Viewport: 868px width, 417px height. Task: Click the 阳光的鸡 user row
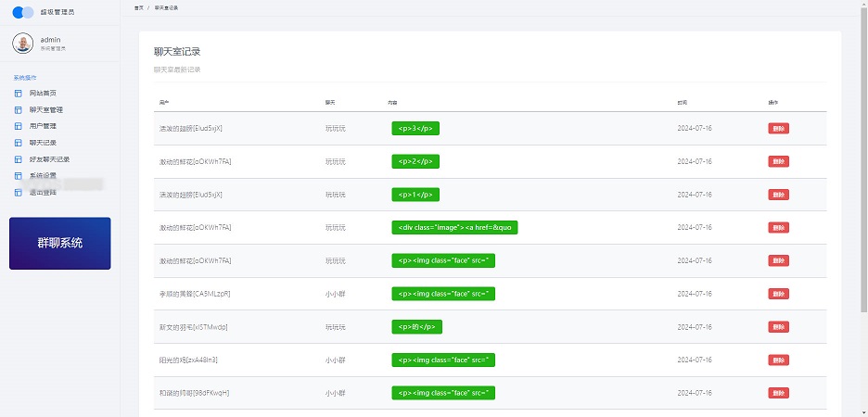[x=188, y=360]
